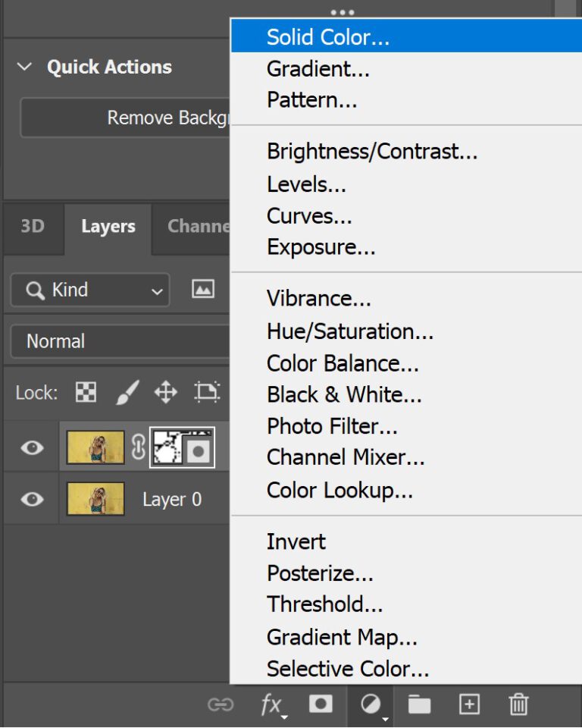This screenshot has height=728, width=582.
Task: Toggle visibility of the top masked layer
Action: click(32, 448)
